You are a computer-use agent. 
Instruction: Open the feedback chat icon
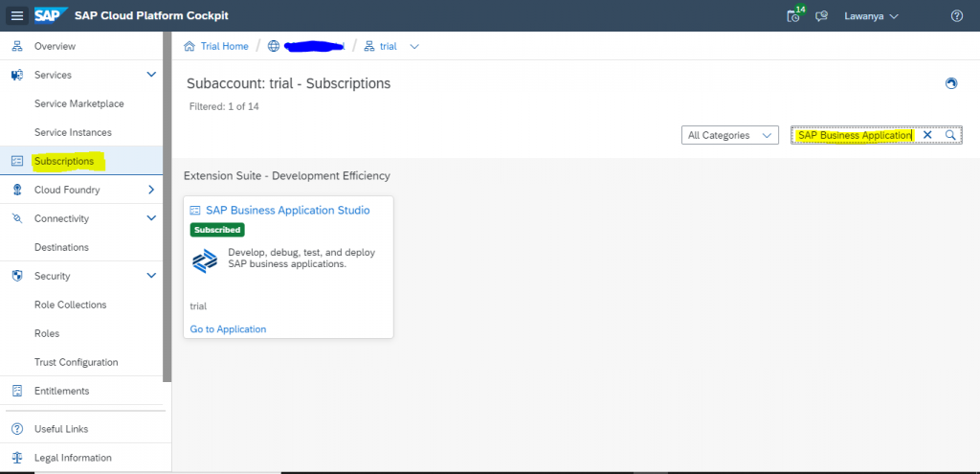(822, 16)
